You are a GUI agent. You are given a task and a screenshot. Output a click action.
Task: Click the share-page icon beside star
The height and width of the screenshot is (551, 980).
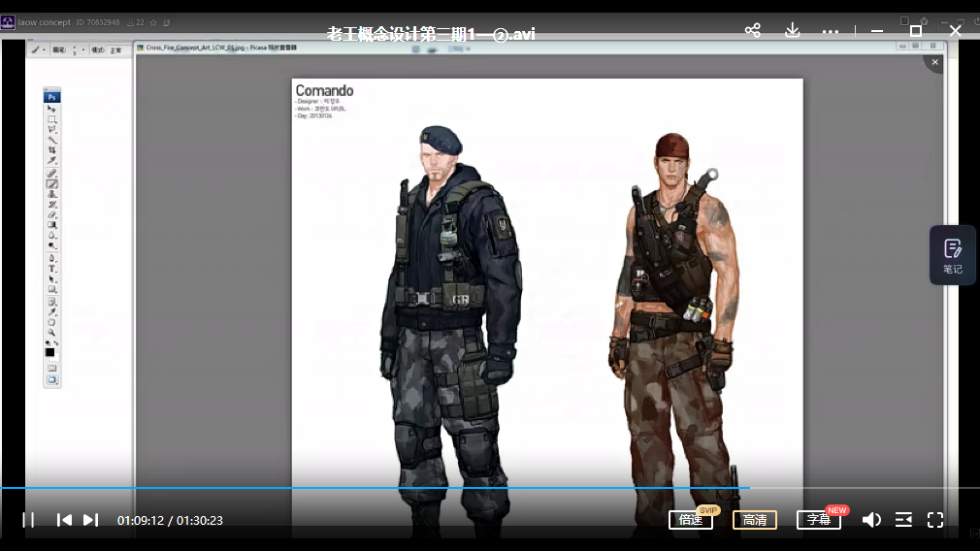click(x=166, y=22)
